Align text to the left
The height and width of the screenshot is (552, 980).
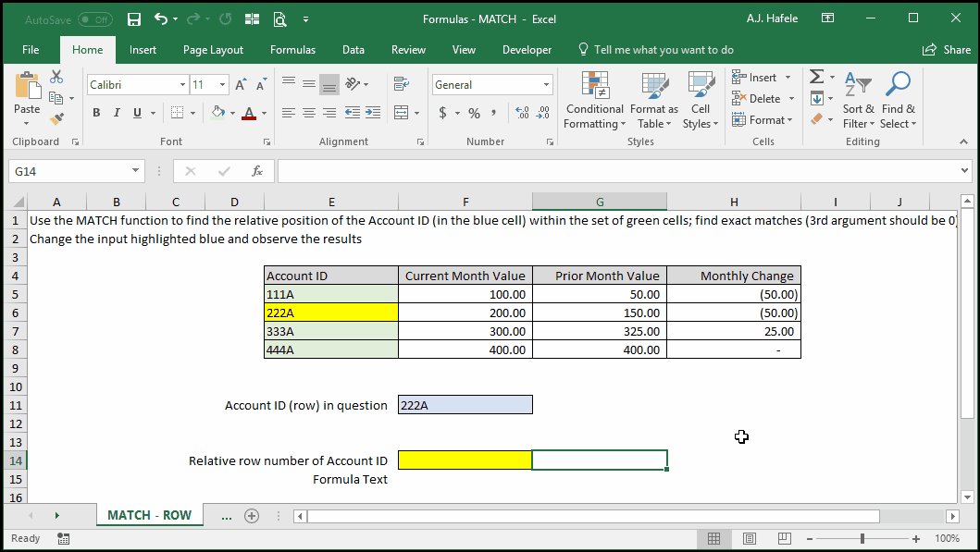(x=288, y=113)
